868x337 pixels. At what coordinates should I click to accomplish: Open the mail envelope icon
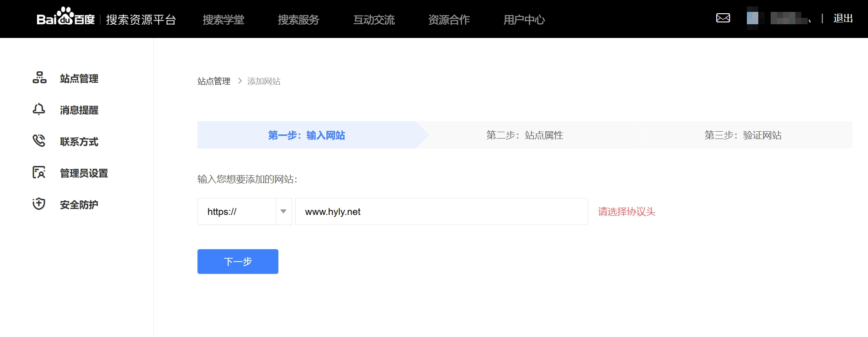click(x=723, y=18)
